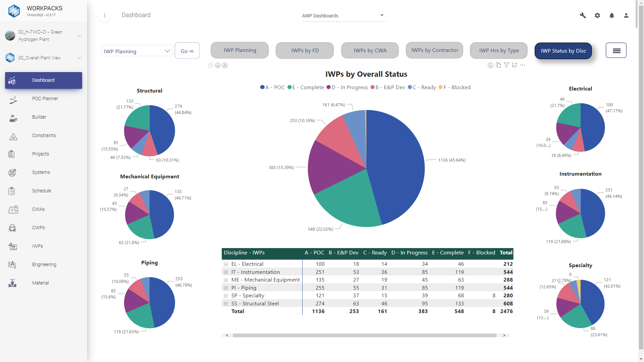644x362 pixels.
Task: Open POC Planner in the sidebar
Action: coord(45,99)
